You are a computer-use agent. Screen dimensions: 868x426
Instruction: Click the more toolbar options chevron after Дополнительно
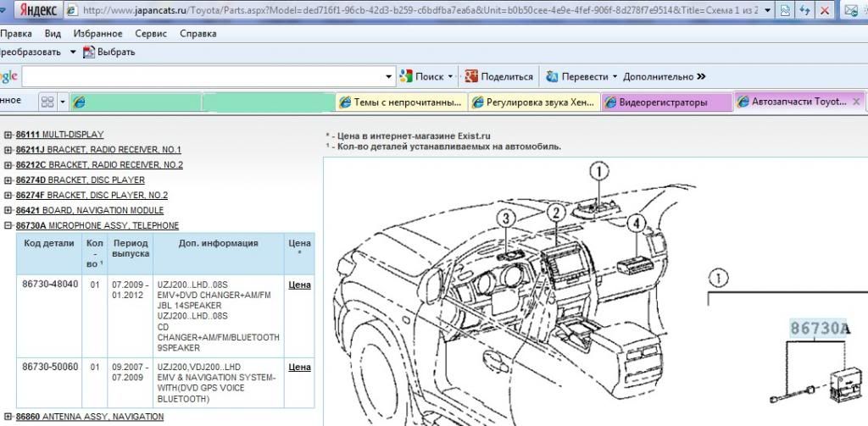[701, 76]
